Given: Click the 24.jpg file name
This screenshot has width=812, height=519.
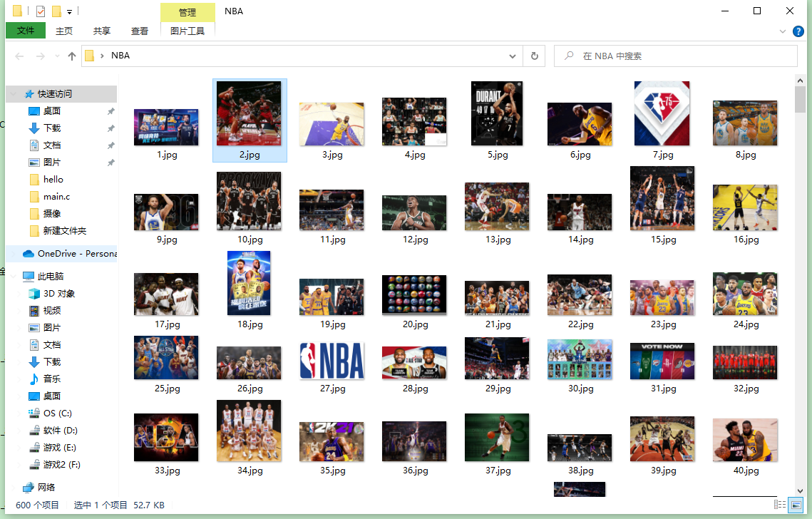Looking at the screenshot, I should pyautogui.click(x=746, y=324).
